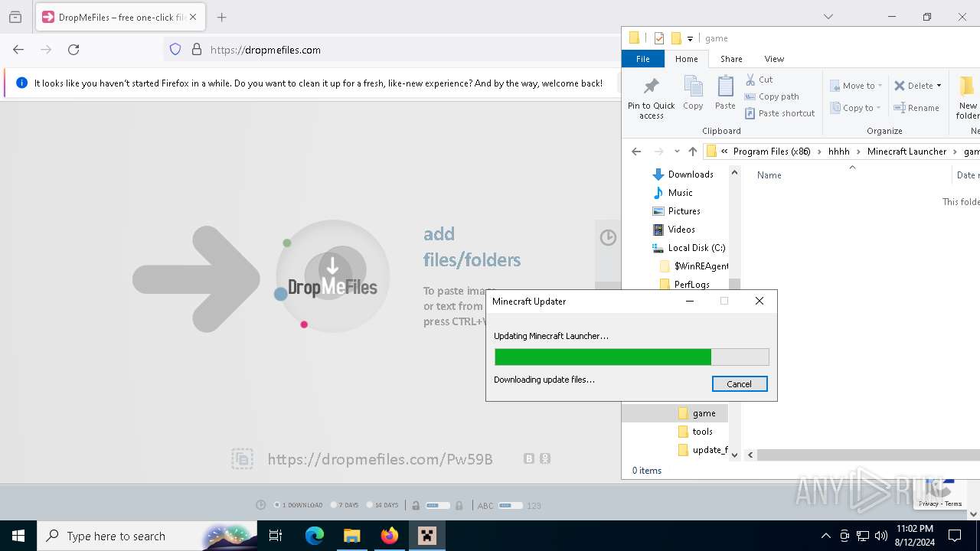Pin the folder to Quick access
This screenshot has height=551, width=980.
(651, 98)
